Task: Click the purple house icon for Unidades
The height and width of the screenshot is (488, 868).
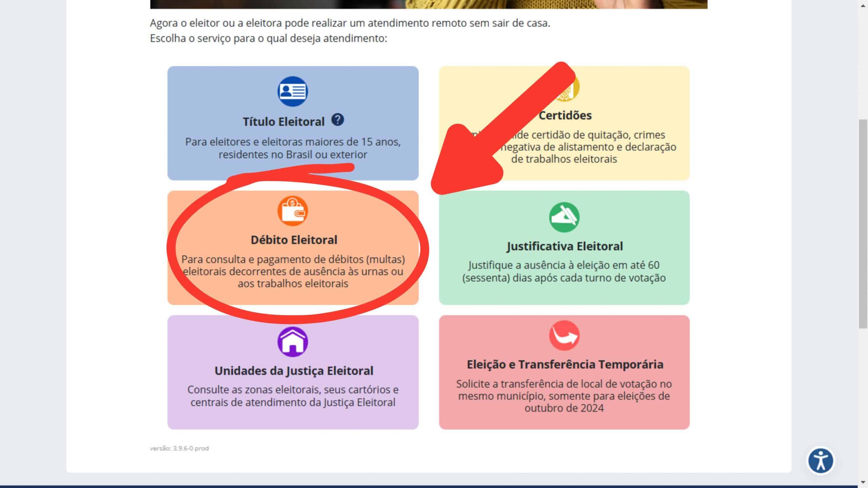Action: (x=293, y=342)
